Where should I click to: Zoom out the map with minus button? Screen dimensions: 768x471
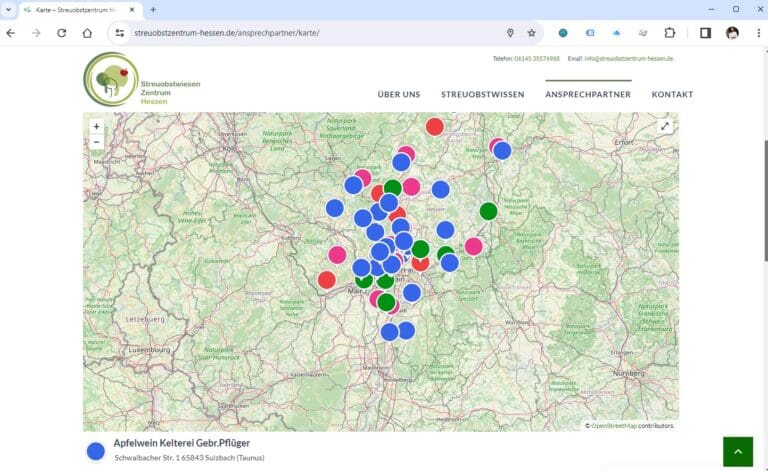click(x=96, y=142)
